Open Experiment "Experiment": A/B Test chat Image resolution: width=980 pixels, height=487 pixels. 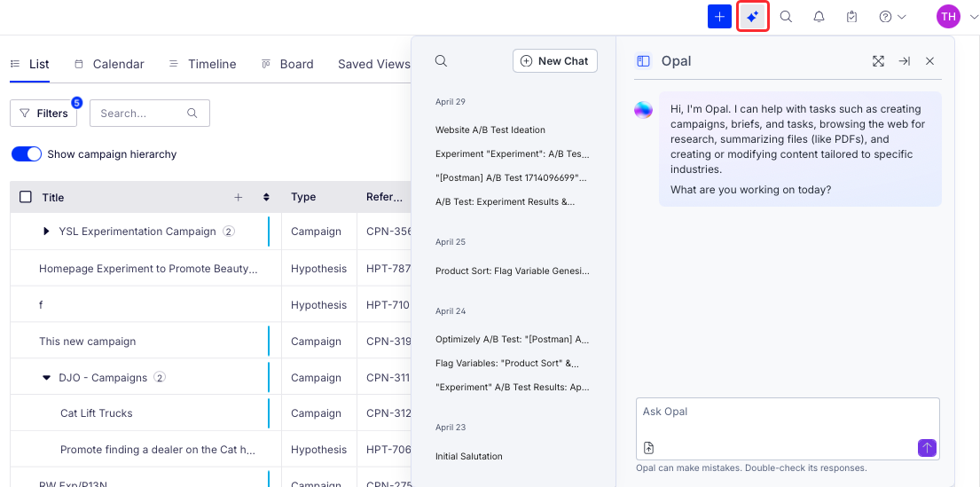pyautogui.click(x=512, y=153)
